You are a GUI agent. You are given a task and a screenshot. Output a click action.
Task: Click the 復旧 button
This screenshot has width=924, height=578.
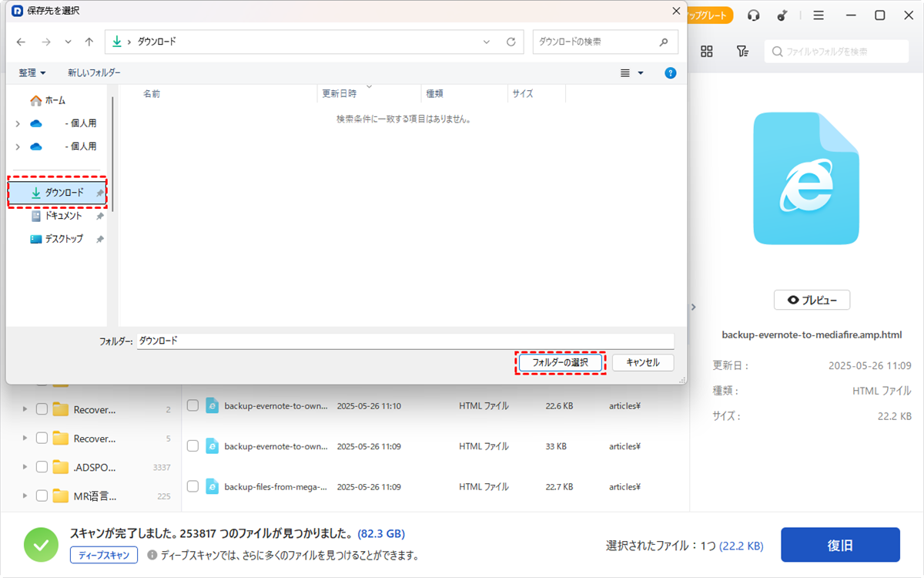pos(840,545)
